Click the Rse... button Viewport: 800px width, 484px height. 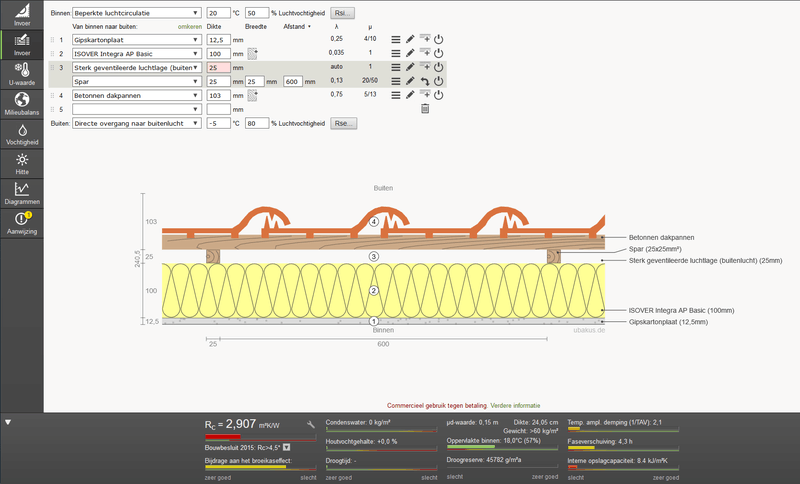343,123
